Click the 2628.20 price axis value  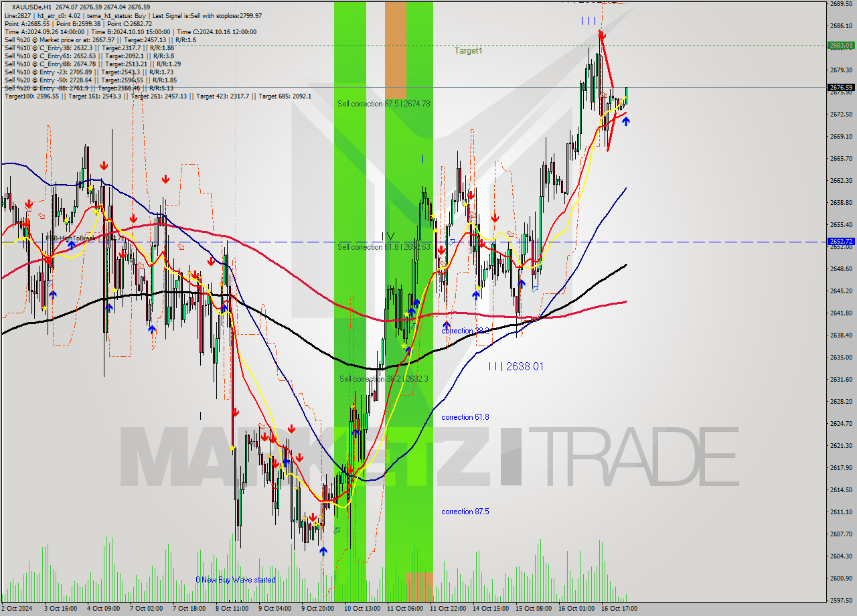(x=841, y=401)
